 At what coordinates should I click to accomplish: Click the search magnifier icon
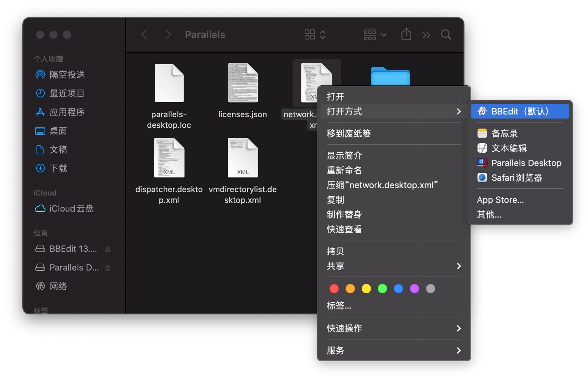pyautogui.click(x=446, y=34)
